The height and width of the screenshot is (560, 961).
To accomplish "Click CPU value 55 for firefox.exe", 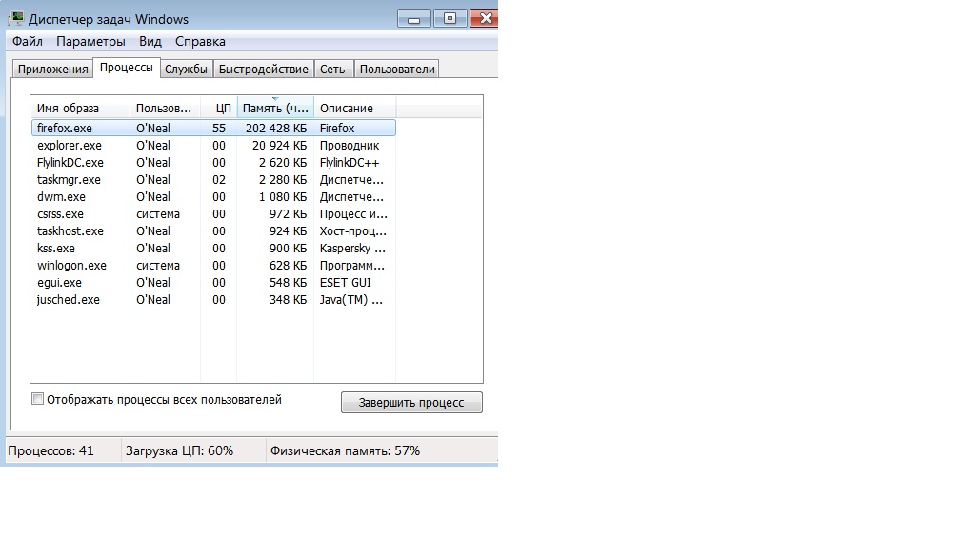I will (219, 128).
